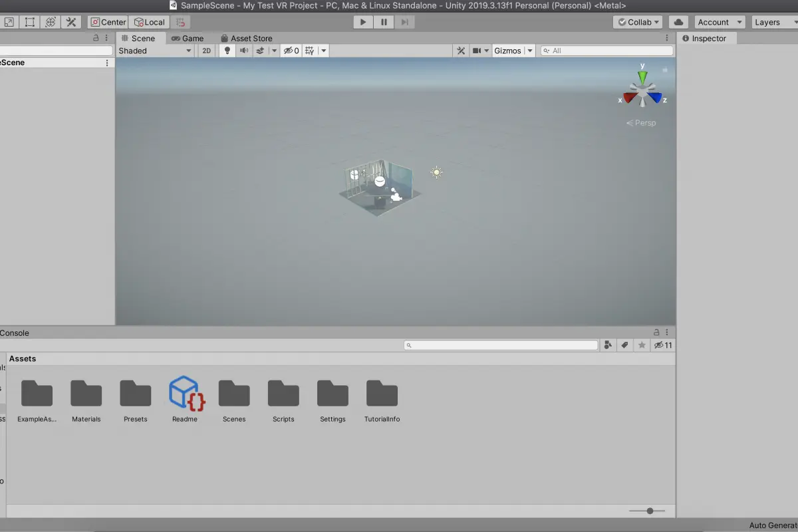Click the Project search field

click(x=501, y=345)
